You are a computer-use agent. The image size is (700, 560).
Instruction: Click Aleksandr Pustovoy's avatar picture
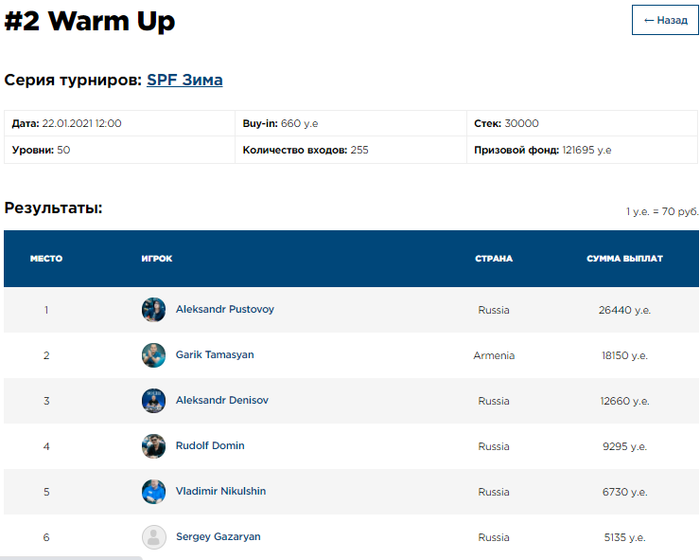pyautogui.click(x=154, y=310)
